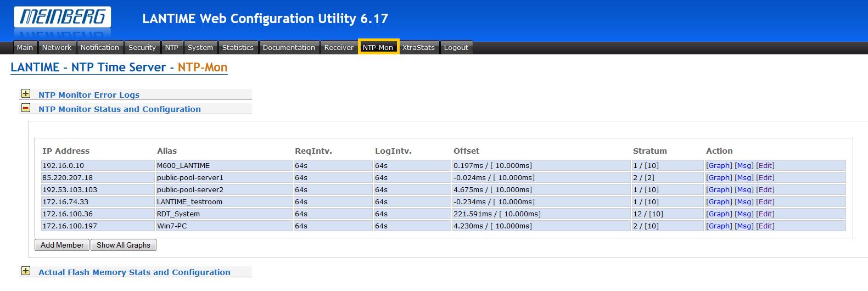Click the Action column header

(719, 151)
